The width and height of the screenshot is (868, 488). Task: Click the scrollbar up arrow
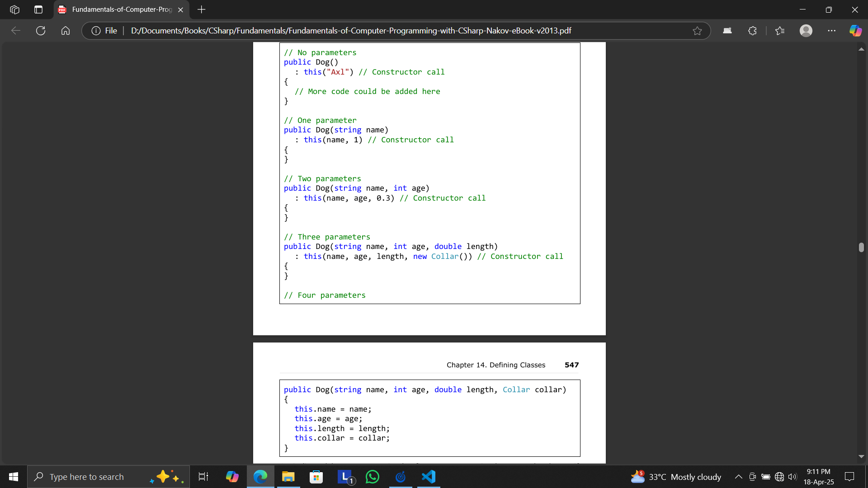[861, 49]
